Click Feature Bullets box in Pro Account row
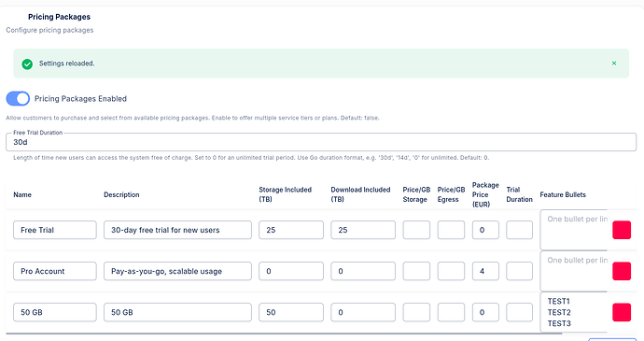644x341 pixels. pos(574,271)
